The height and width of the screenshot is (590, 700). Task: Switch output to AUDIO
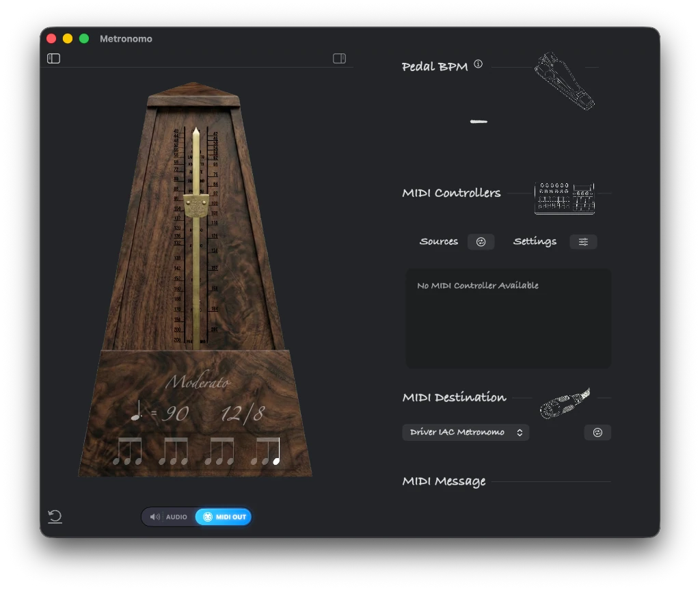click(169, 517)
